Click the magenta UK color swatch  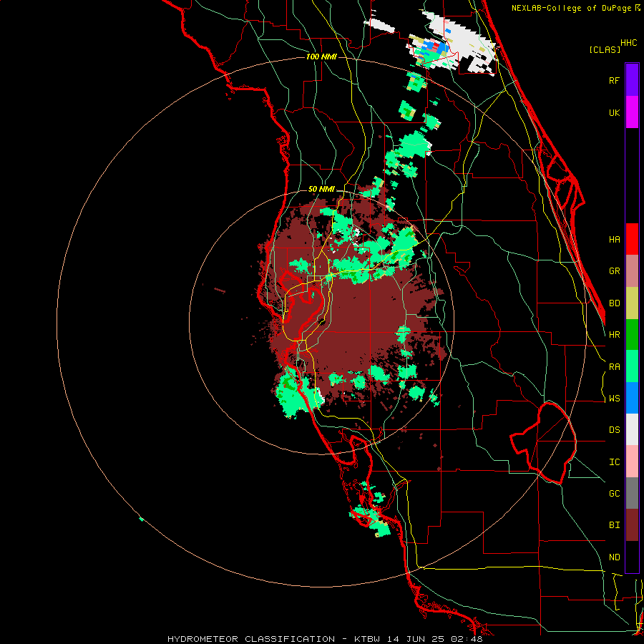[632, 112]
